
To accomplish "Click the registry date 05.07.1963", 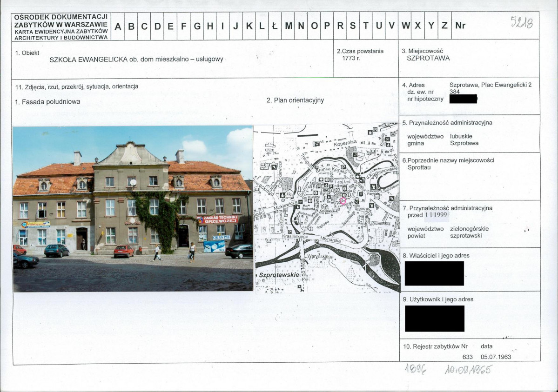I will [496, 357].
